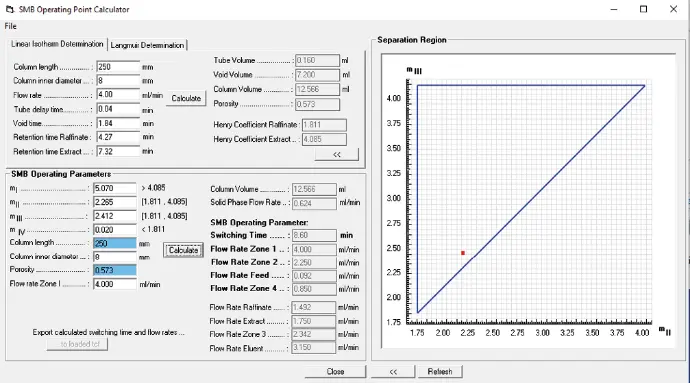Edit the top Column length field
The image size is (690, 389).
tap(118, 67)
